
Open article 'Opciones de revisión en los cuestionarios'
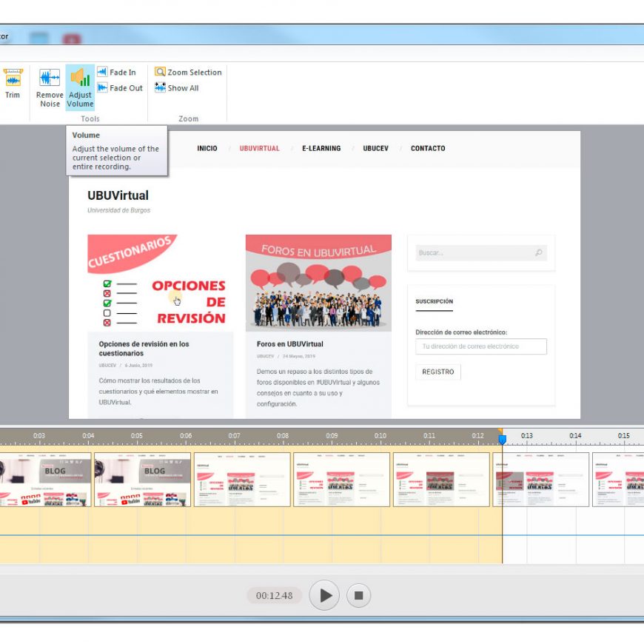click(x=144, y=349)
